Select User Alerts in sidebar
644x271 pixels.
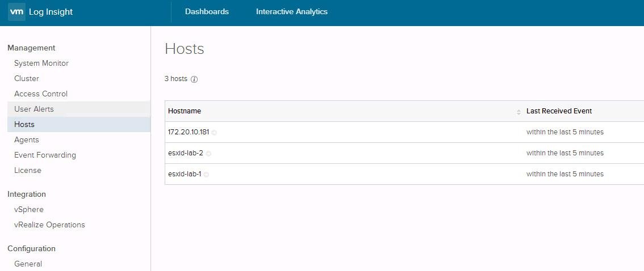[34, 109]
